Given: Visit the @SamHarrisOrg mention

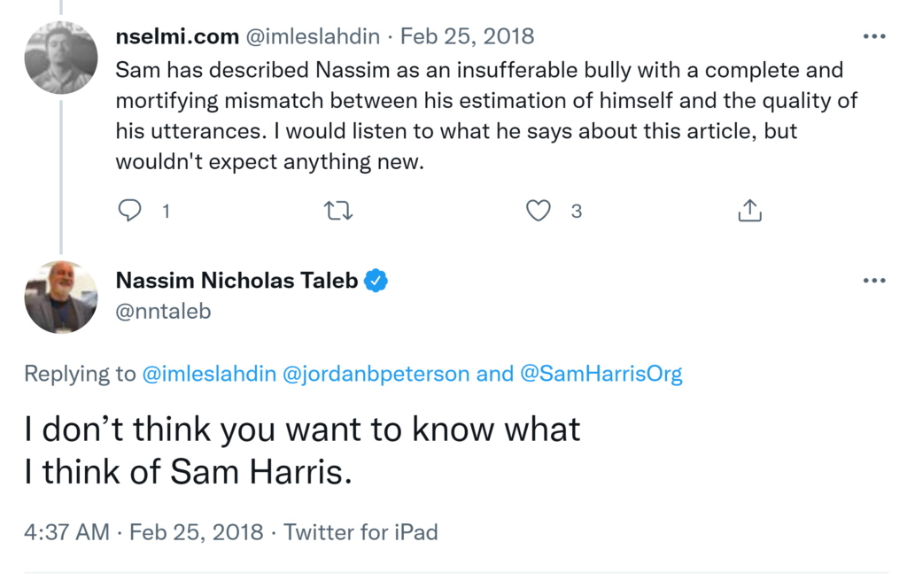Looking at the screenshot, I should coord(601,374).
